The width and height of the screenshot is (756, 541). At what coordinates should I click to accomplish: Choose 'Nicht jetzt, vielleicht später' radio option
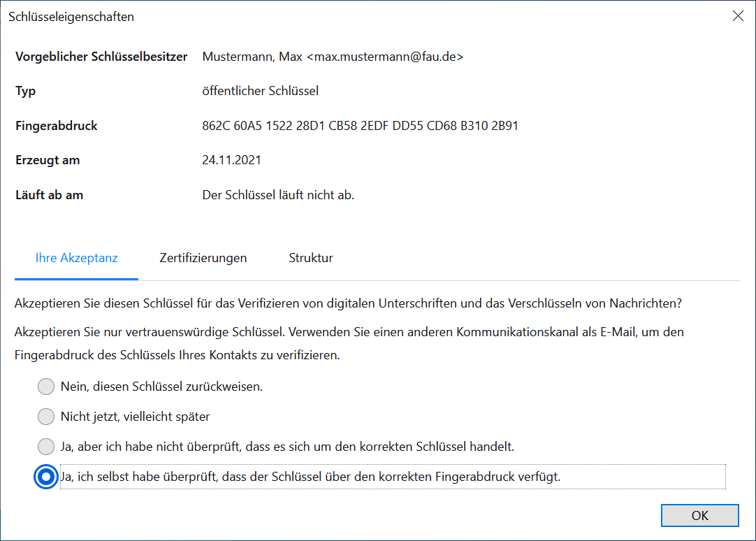(46, 417)
